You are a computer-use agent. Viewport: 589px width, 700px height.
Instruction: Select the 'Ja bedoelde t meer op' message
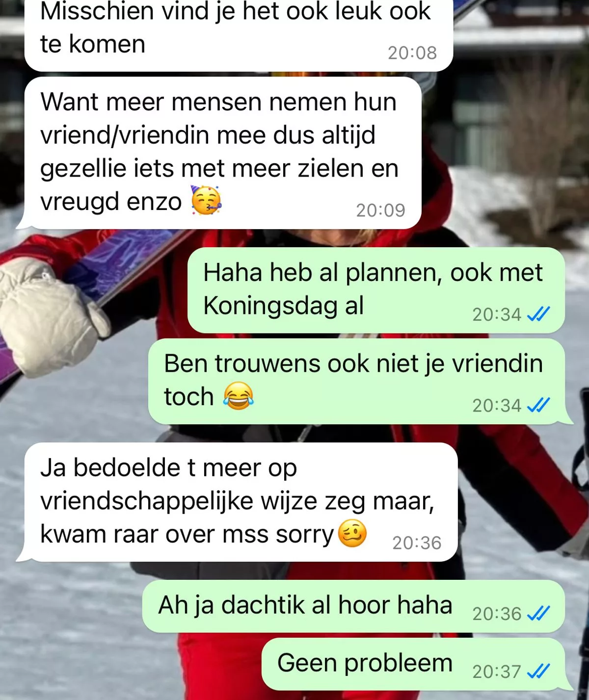[238, 502]
